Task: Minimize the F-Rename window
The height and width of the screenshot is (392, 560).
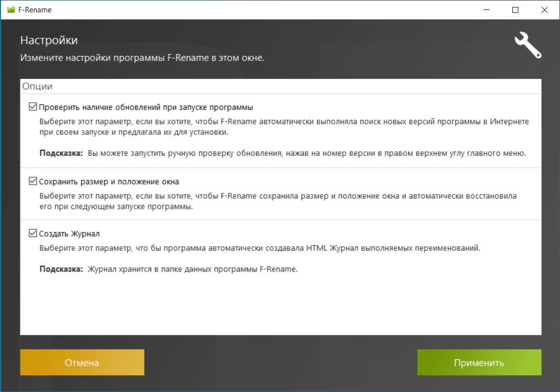Action: tap(487, 9)
